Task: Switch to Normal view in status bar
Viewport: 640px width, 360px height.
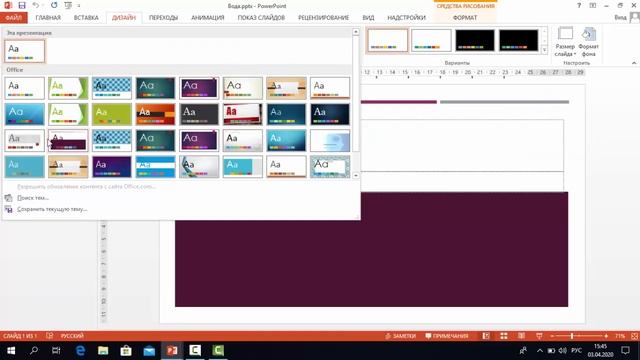Action: [486, 336]
